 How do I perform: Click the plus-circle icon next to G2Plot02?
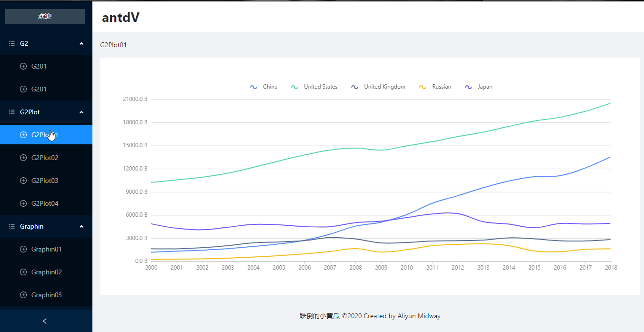coord(23,158)
